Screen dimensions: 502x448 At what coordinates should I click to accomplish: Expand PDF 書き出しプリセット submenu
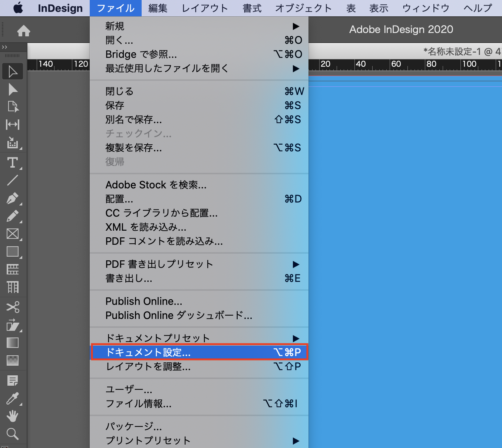tap(199, 264)
